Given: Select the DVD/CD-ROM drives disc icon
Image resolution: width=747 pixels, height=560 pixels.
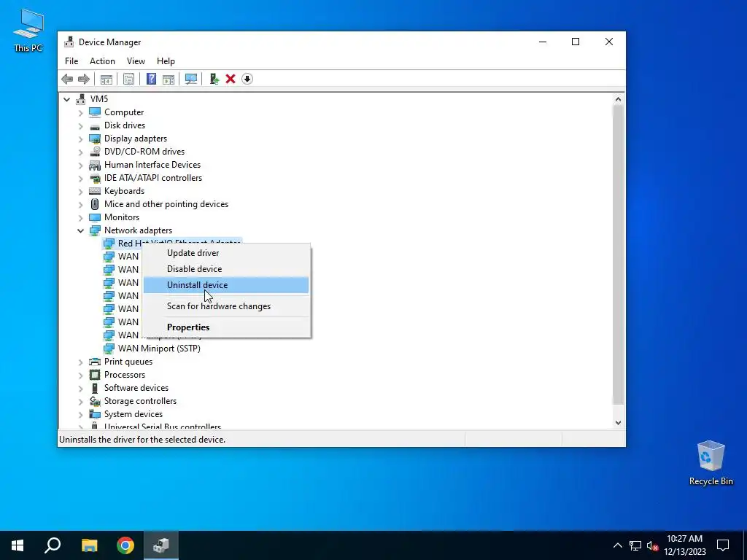Looking at the screenshot, I should tap(95, 152).
